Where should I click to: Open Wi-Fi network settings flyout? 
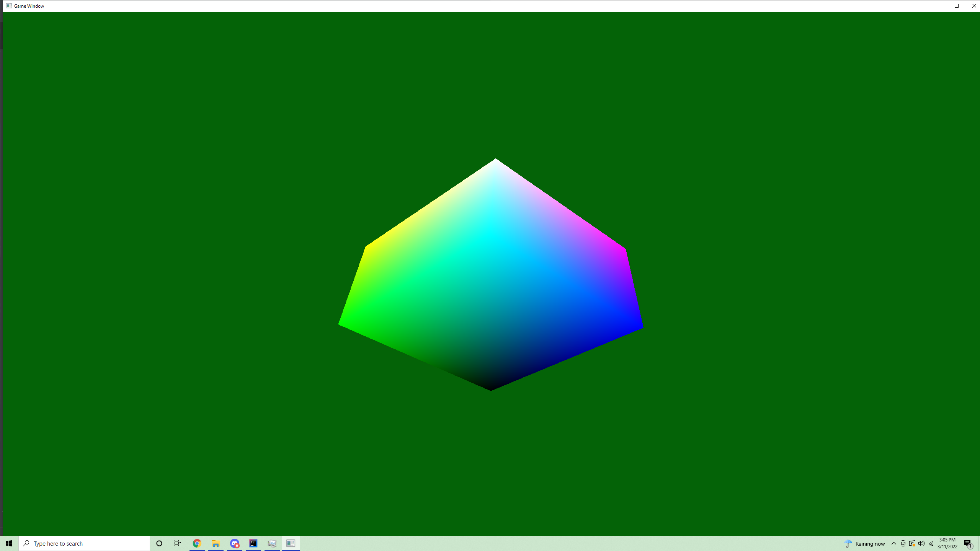[x=931, y=543]
